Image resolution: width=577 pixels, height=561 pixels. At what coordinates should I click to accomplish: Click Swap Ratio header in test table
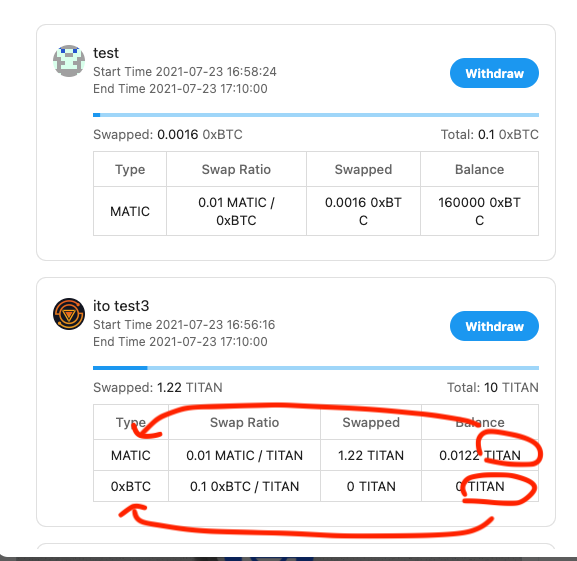pyautogui.click(x=236, y=169)
